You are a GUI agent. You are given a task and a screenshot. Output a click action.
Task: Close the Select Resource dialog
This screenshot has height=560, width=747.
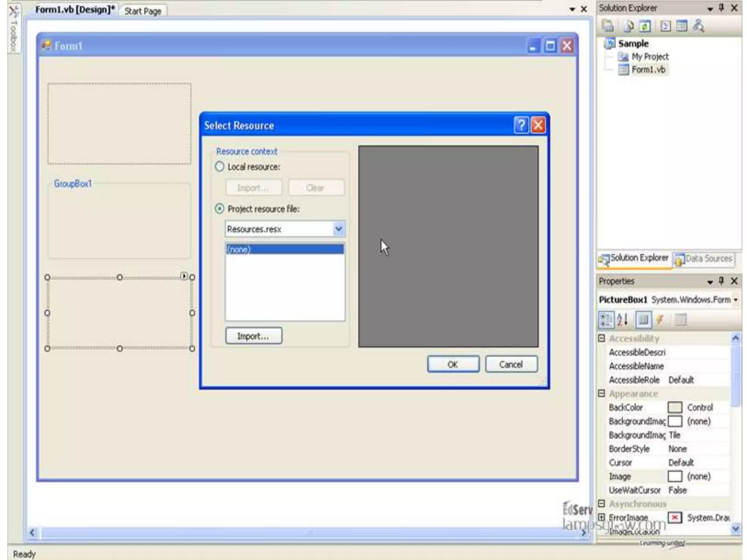point(538,125)
